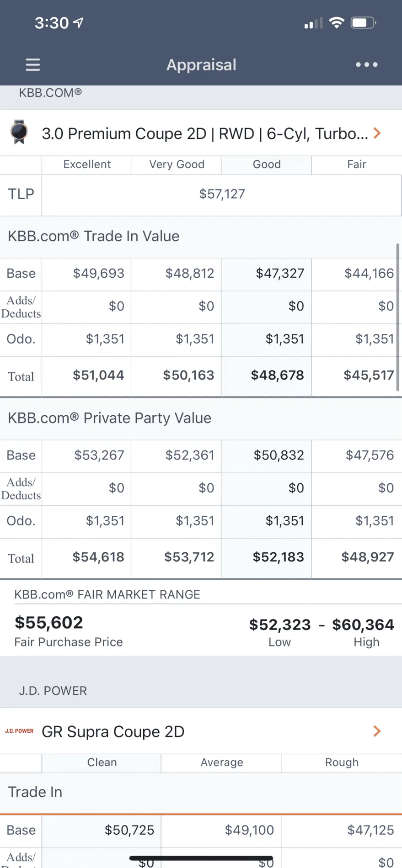Tap the battery status icon
Viewport: 402px width, 868px height.
click(363, 23)
